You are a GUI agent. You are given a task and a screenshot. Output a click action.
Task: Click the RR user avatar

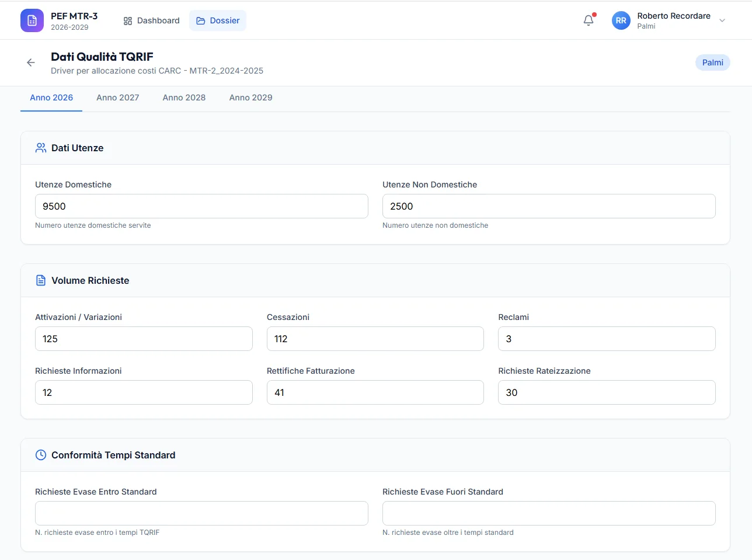pos(621,20)
